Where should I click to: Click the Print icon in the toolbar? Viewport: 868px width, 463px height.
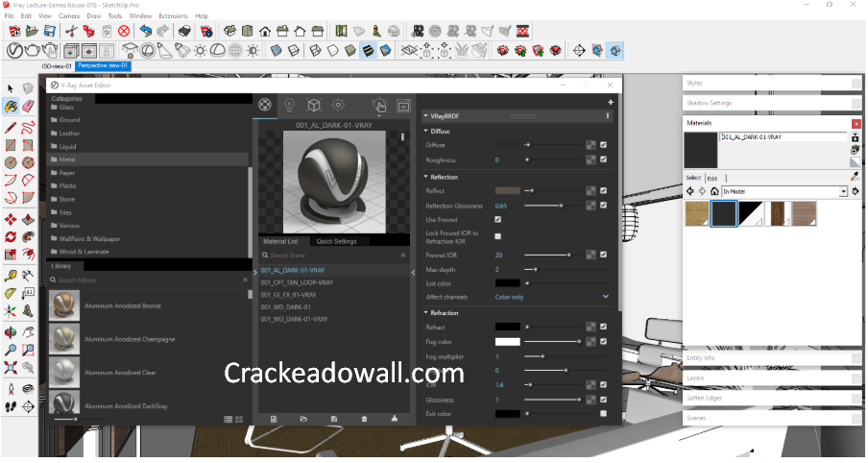pos(184,31)
